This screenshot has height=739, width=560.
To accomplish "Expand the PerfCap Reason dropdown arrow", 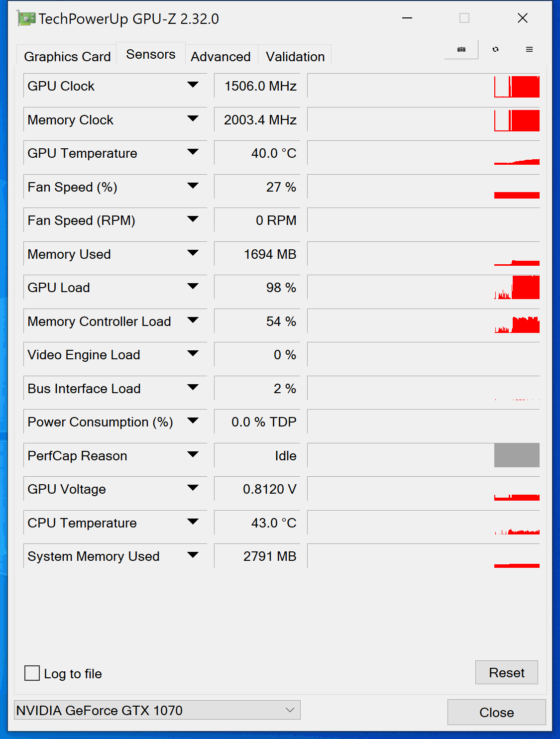I will (193, 454).
